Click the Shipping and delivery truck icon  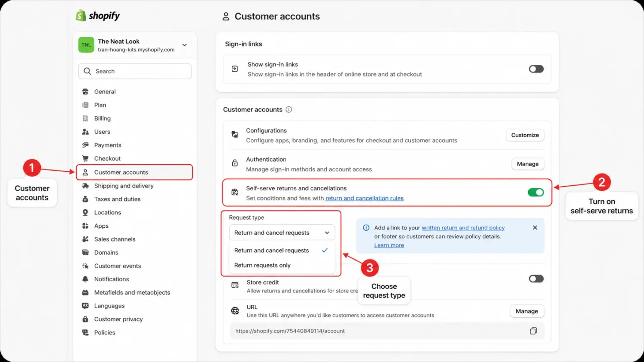tap(85, 186)
